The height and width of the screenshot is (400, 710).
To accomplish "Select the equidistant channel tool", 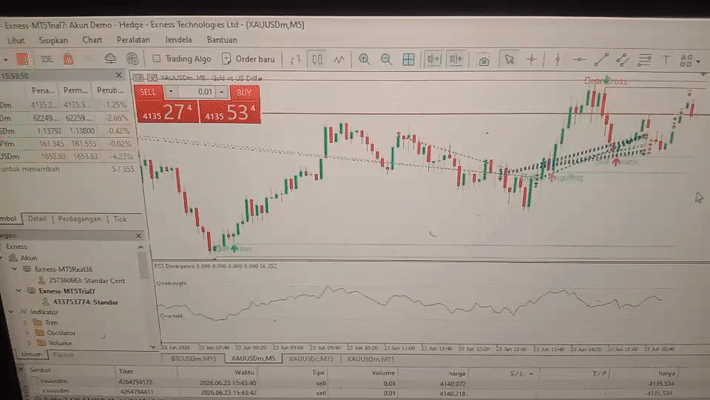I will [x=623, y=59].
